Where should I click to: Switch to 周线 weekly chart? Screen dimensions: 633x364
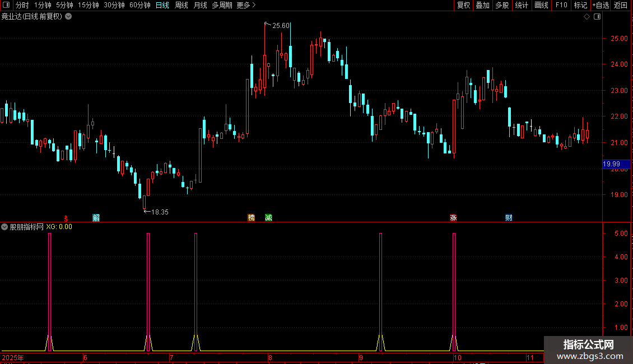181,5
